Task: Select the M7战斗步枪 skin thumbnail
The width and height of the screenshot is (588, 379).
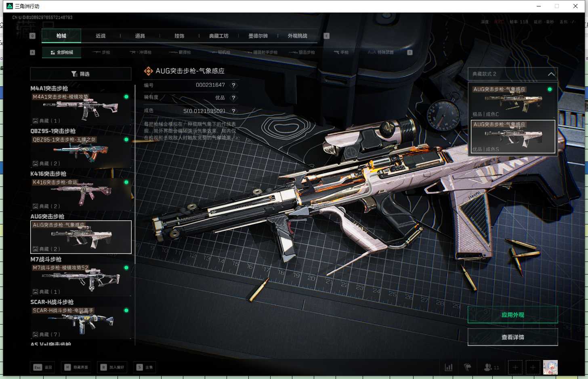Action: 81,278
